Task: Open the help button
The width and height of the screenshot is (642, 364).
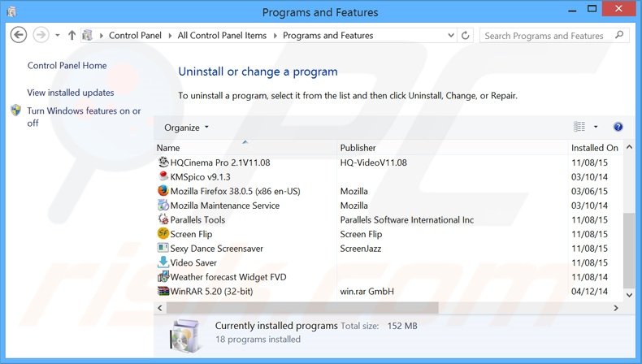Action: point(618,127)
